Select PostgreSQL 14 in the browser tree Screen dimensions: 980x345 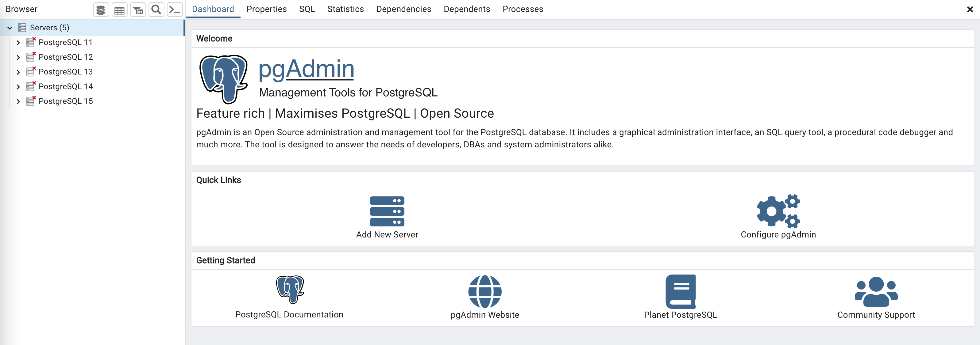click(65, 87)
